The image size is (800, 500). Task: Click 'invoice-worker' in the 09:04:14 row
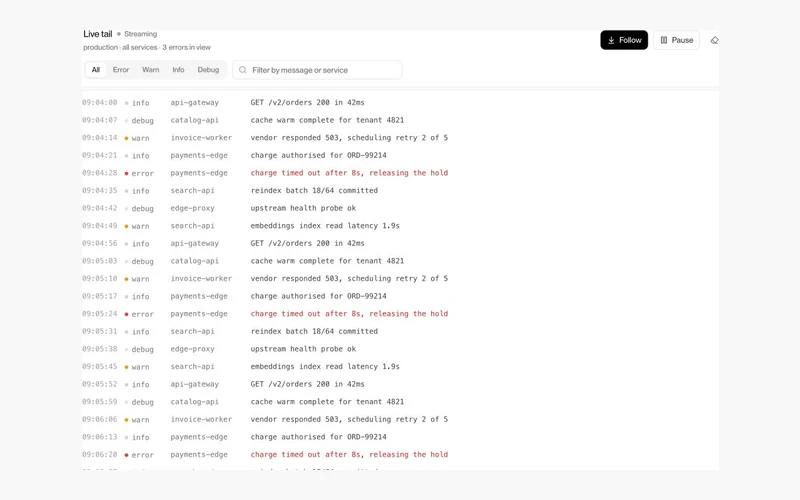coord(201,138)
